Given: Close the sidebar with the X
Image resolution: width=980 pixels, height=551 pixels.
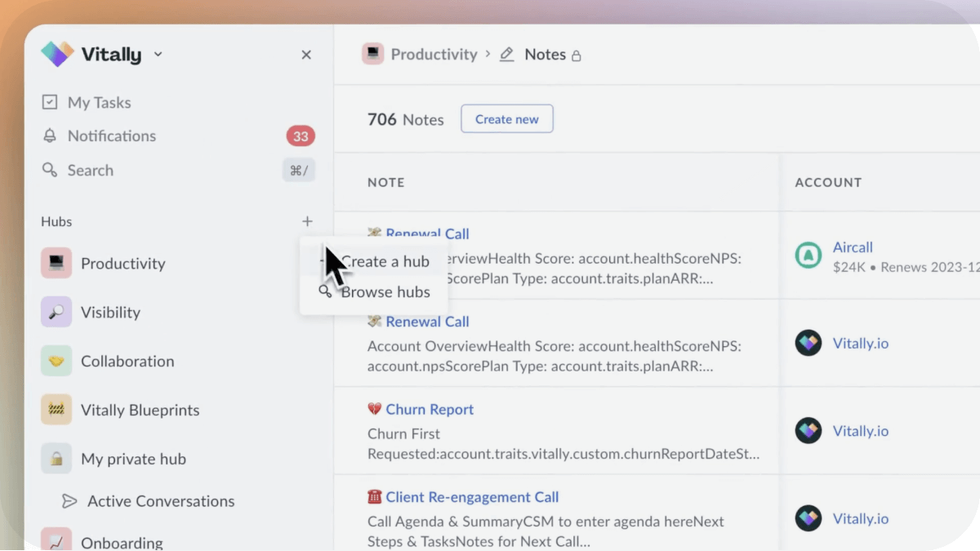Looking at the screenshot, I should 306,54.
